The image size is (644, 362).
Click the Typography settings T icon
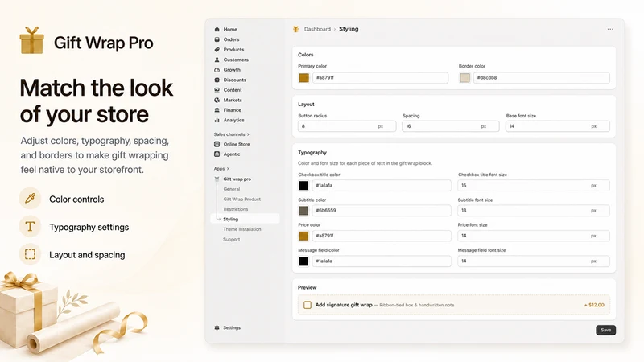click(x=30, y=227)
